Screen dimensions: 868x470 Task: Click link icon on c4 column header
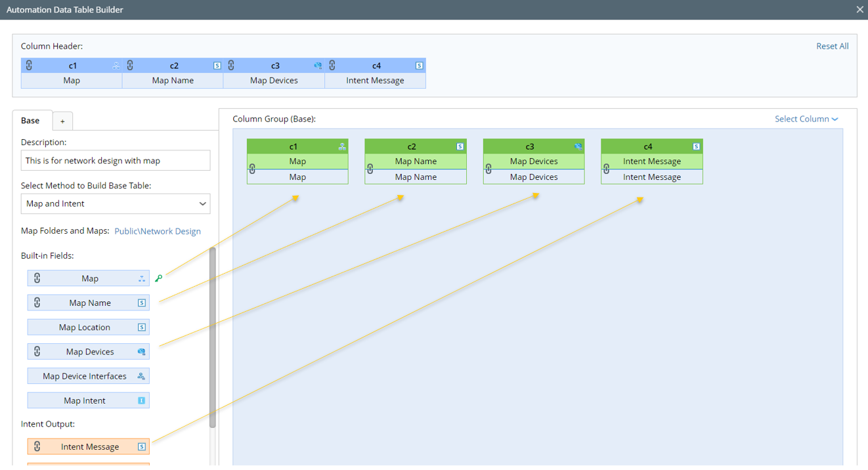tap(332, 66)
